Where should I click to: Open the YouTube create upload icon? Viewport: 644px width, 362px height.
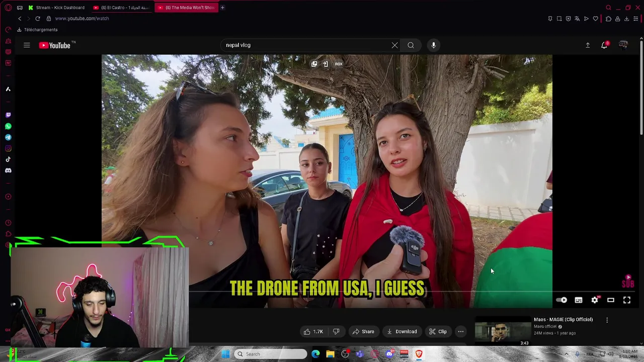(588, 45)
